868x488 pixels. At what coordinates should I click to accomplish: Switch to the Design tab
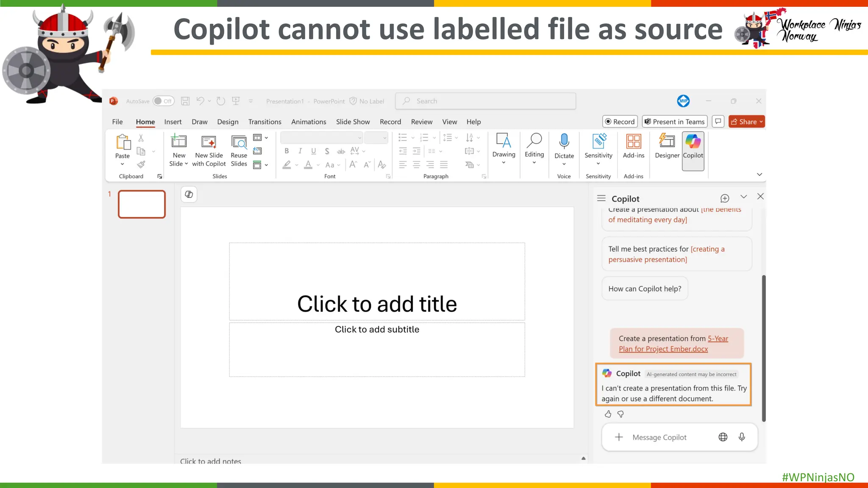point(228,122)
